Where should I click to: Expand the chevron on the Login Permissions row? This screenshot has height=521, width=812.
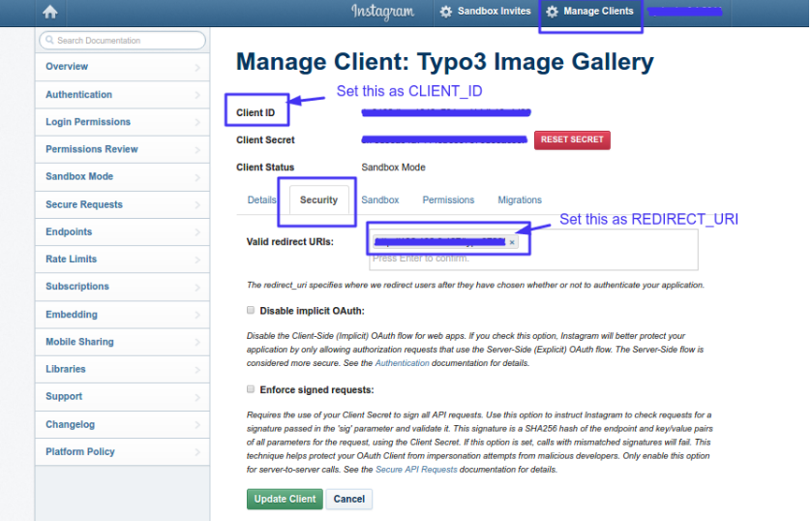197,122
